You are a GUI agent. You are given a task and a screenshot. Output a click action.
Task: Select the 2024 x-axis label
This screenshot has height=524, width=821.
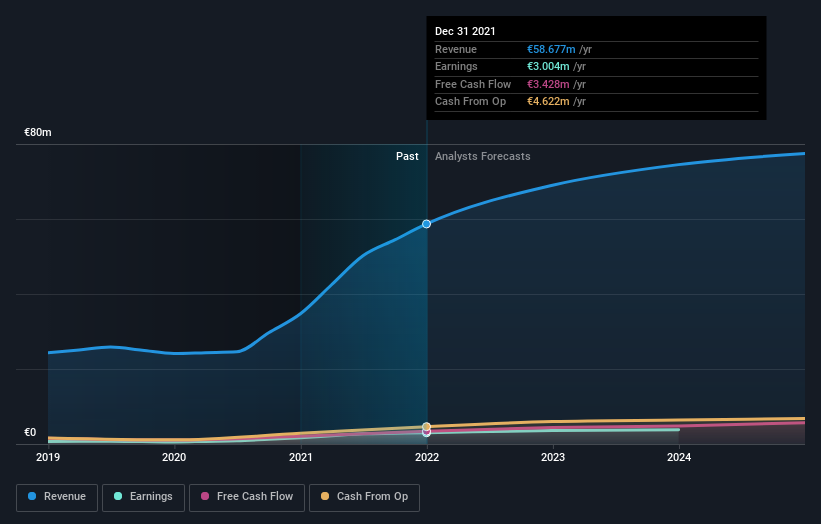[x=679, y=458]
